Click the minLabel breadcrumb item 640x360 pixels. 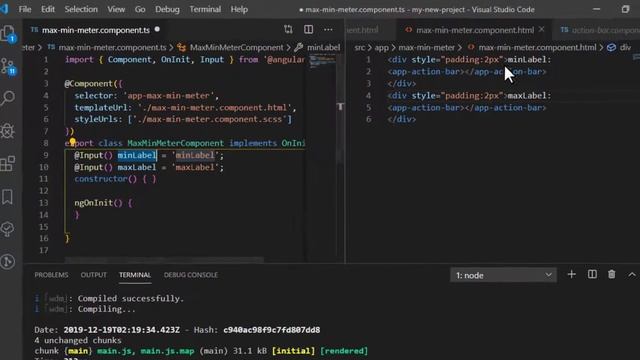pyautogui.click(x=324, y=47)
